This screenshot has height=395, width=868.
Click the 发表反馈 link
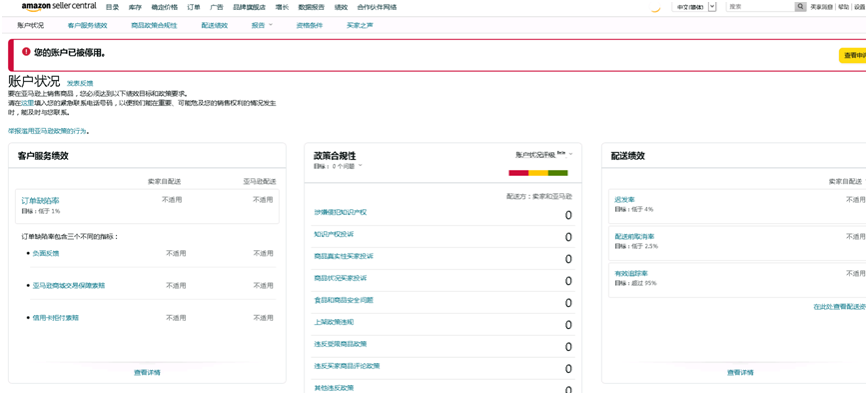[x=80, y=84]
